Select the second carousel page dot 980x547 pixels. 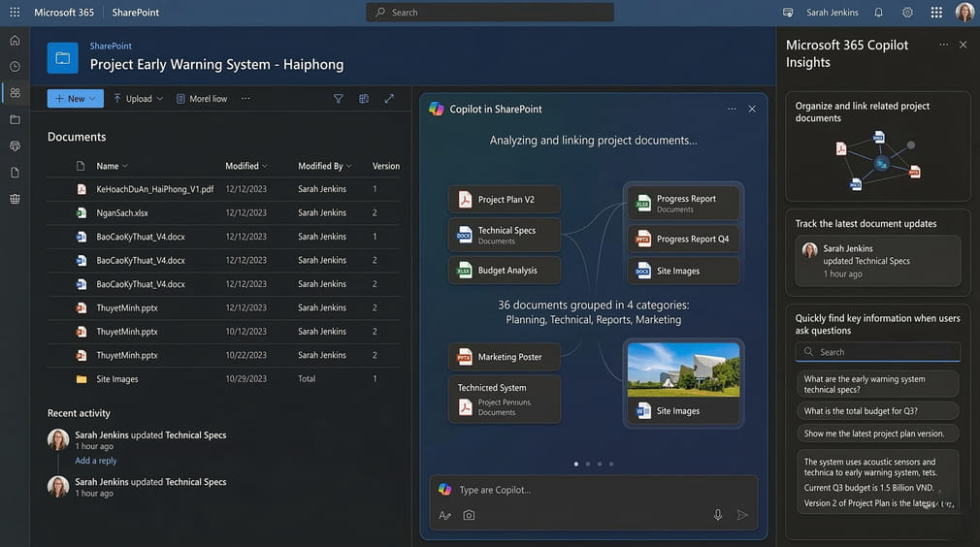588,464
